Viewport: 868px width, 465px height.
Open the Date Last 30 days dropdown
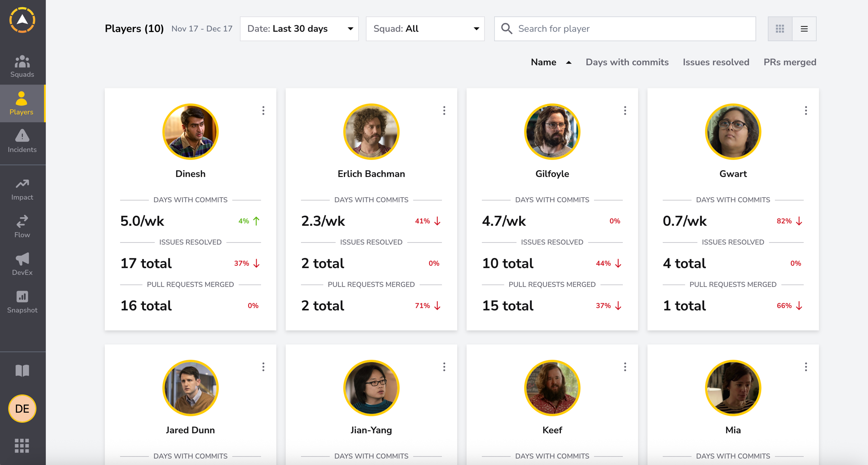(x=299, y=29)
